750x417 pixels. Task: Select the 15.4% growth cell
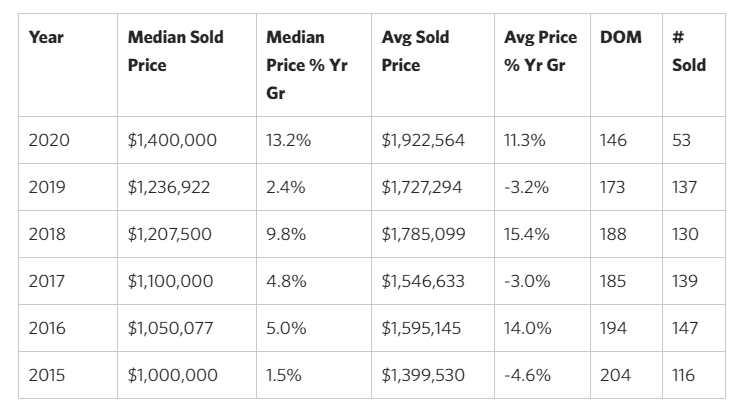(x=527, y=235)
